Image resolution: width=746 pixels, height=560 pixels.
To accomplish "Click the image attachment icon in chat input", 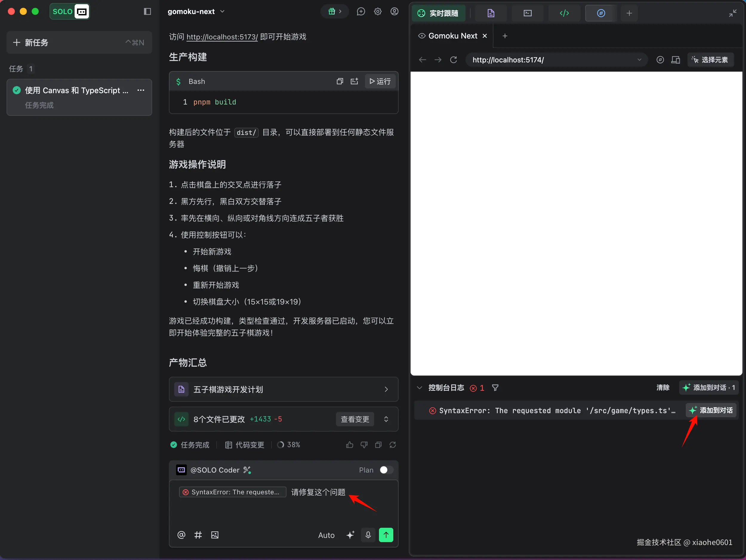I will (215, 535).
